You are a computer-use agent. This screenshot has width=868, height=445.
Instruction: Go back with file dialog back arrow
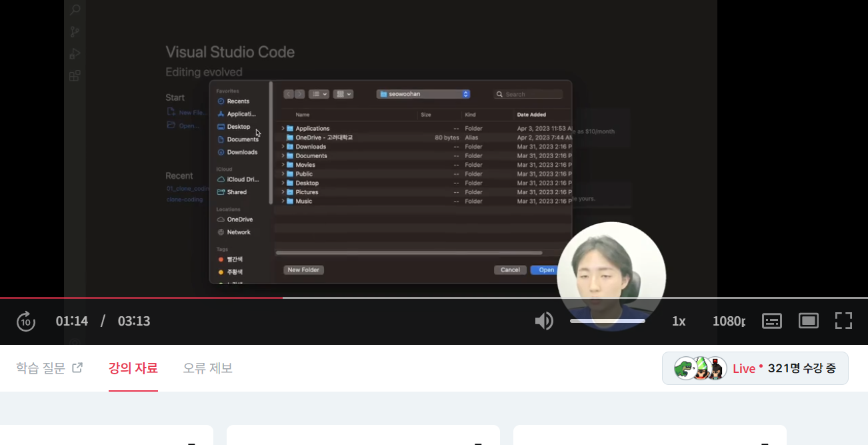click(x=289, y=94)
